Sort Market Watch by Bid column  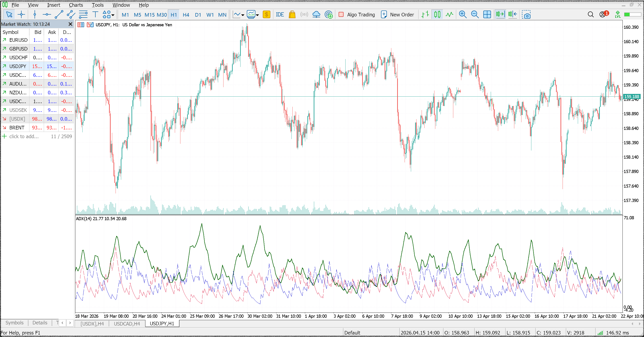pos(37,32)
